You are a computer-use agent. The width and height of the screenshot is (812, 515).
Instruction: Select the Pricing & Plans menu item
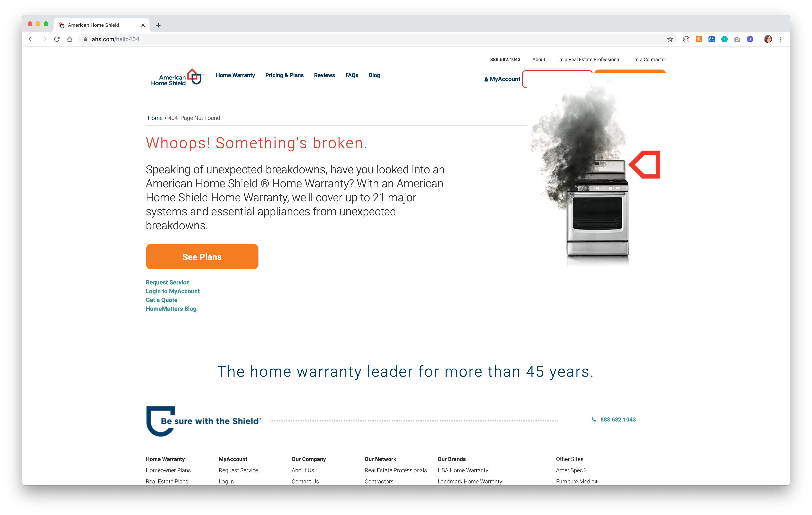click(284, 75)
